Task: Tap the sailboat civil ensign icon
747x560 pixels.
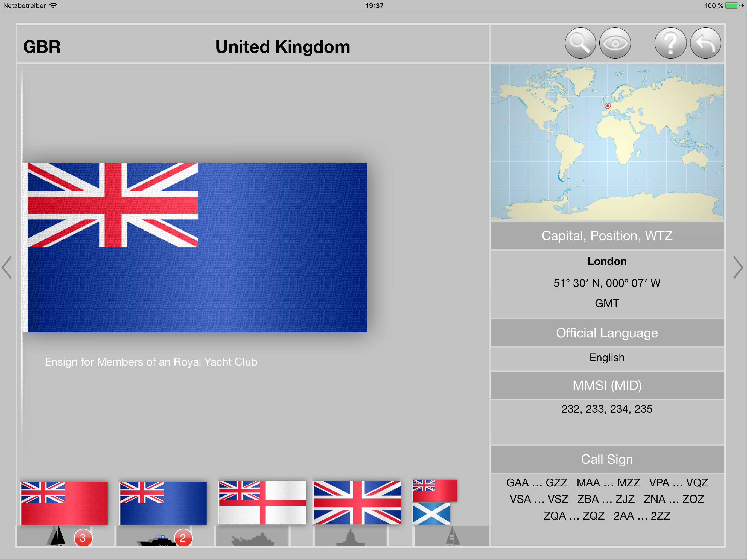Action: tap(58, 536)
